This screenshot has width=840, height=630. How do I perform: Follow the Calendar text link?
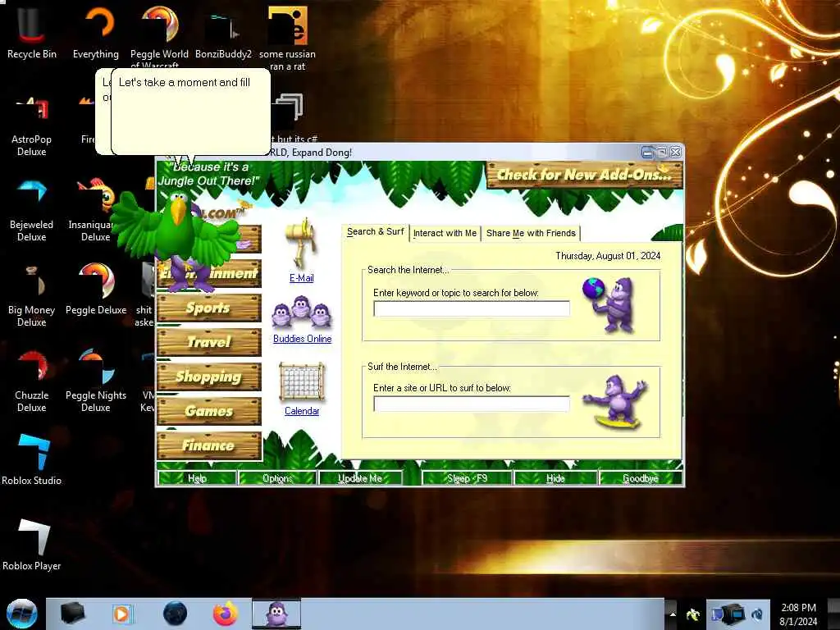(x=302, y=411)
